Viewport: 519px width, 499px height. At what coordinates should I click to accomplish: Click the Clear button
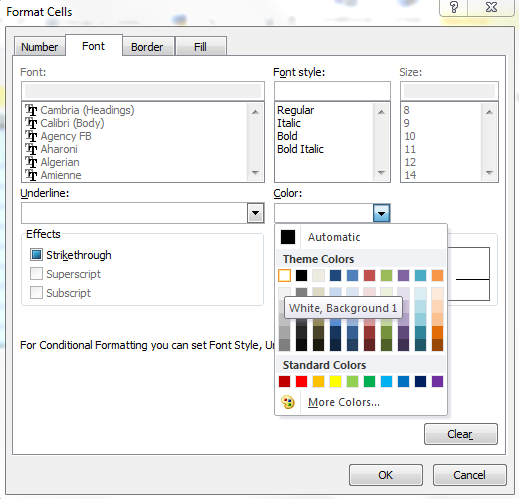461,434
